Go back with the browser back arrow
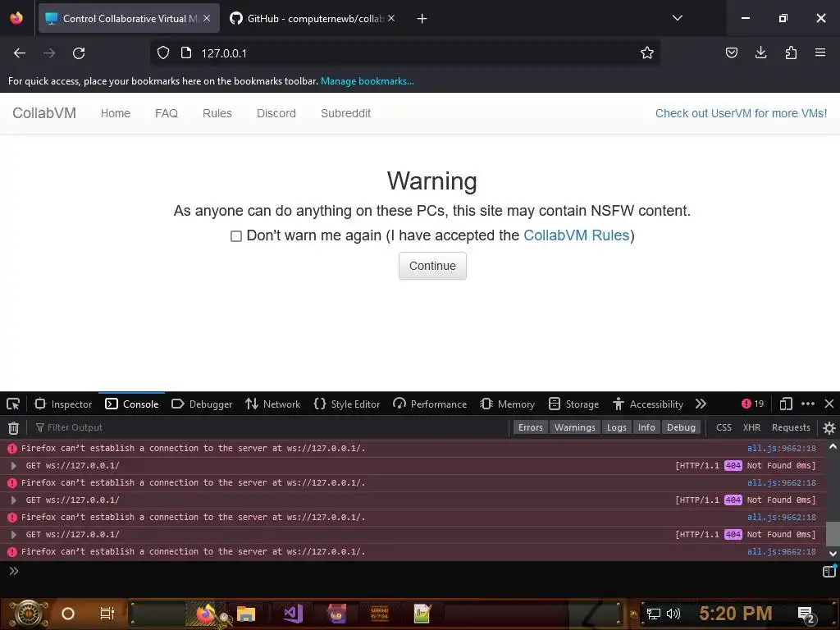Image resolution: width=840 pixels, height=630 pixels. coord(20,53)
